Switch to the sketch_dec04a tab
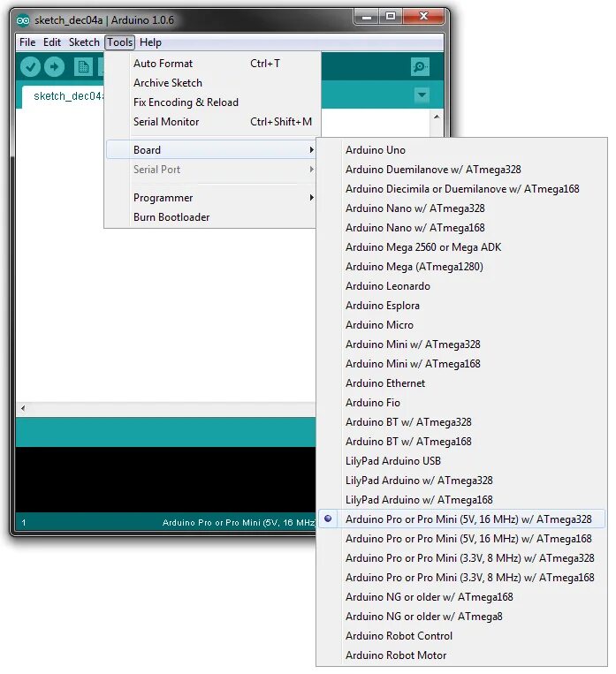616x674 pixels. pos(63,96)
